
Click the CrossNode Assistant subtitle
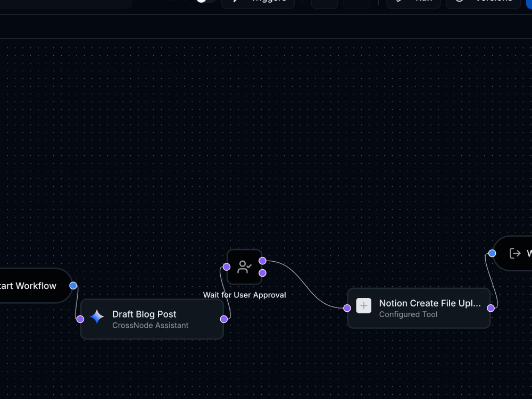(x=151, y=326)
